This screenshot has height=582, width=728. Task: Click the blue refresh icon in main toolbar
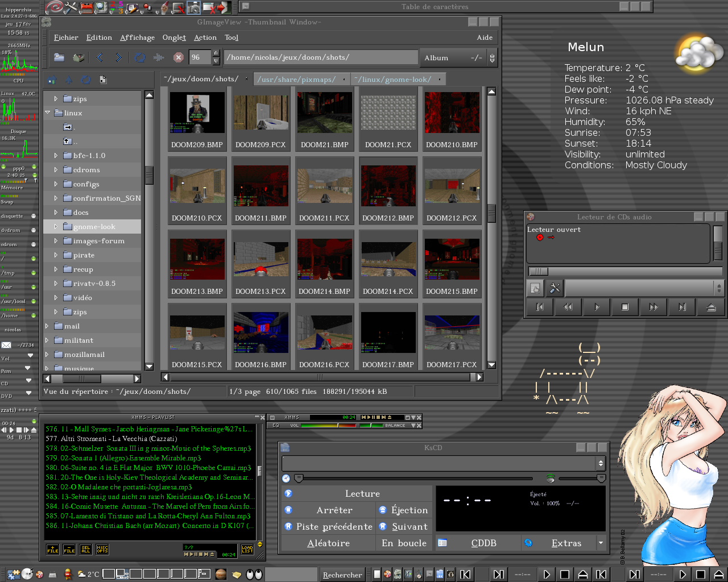point(140,57)
